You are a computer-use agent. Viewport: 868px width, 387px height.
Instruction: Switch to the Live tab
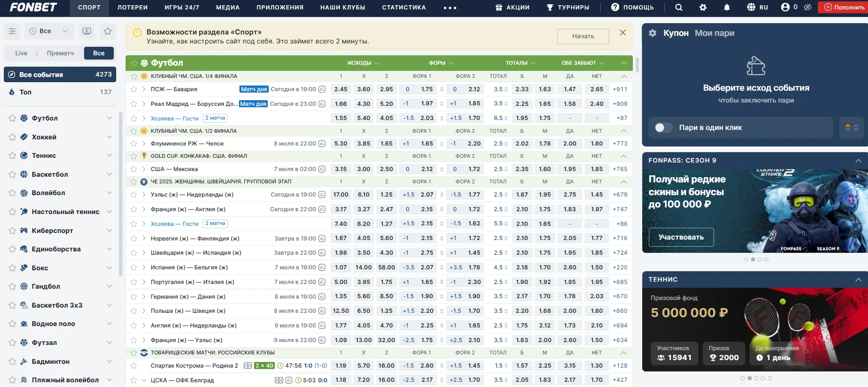pos(21,53)
